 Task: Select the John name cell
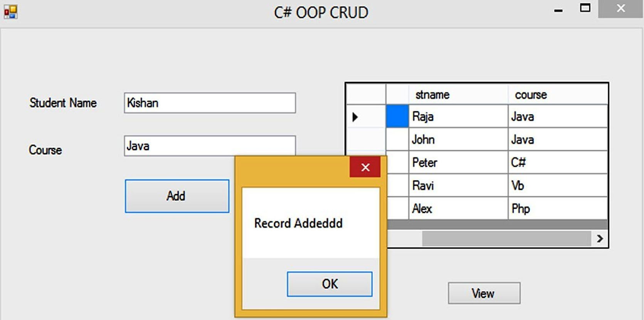(458, 139)
